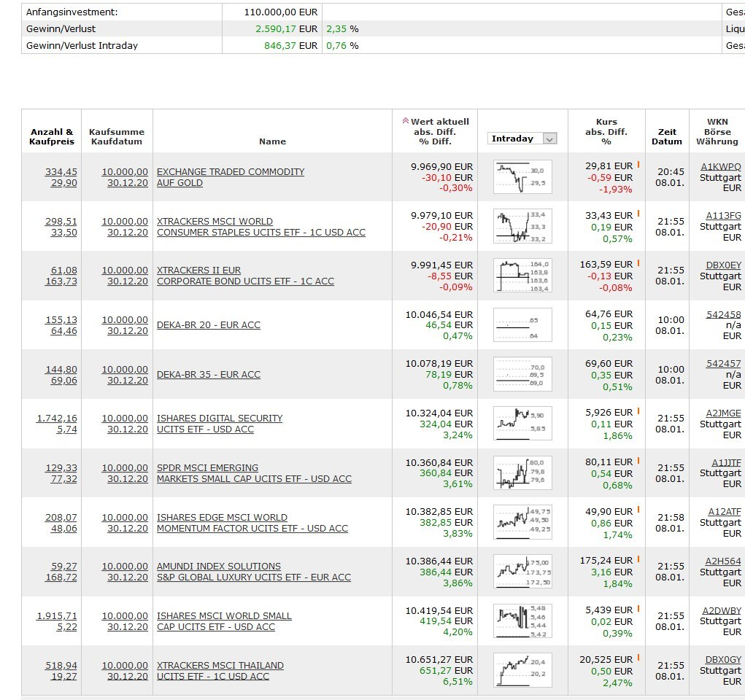This screenshot has height=700, width=745.
Task: View intraday chart thumbnail for World Small Cap
Action: [x=522, y=621]
